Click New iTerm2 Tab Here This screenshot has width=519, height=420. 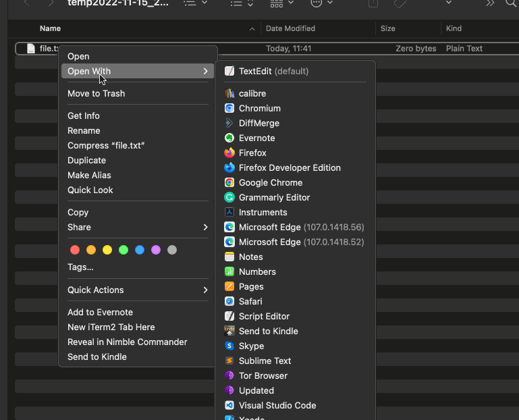[138, 327]
